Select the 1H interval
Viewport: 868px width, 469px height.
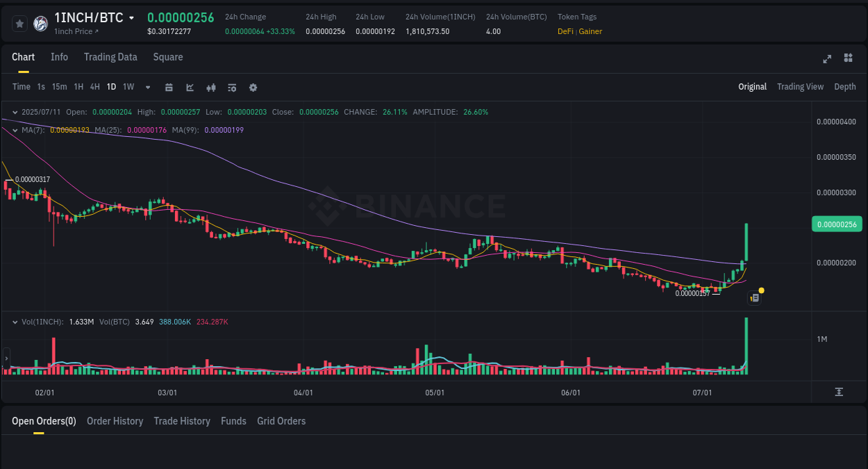78,87
